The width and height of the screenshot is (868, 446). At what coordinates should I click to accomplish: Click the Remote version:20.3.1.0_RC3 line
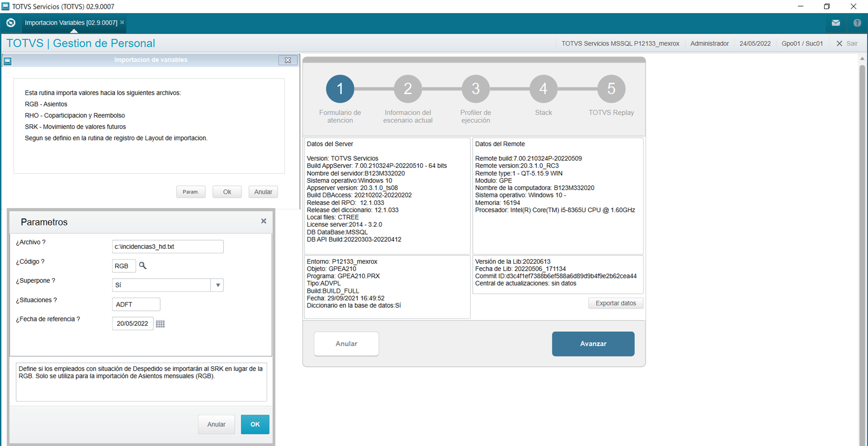point(517,166)
